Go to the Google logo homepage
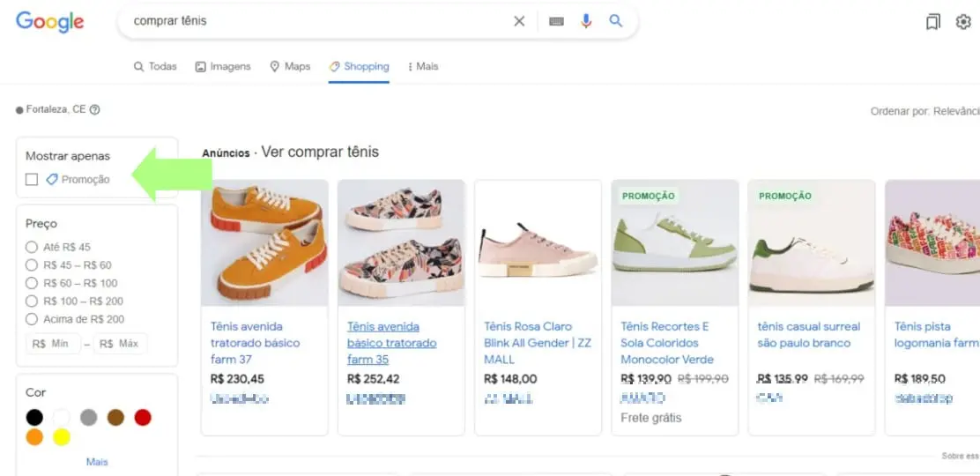 pyautogui.click(x=50, y=22)
